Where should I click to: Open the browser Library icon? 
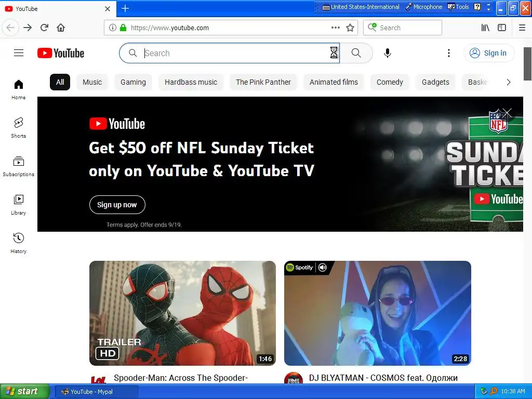485,28
